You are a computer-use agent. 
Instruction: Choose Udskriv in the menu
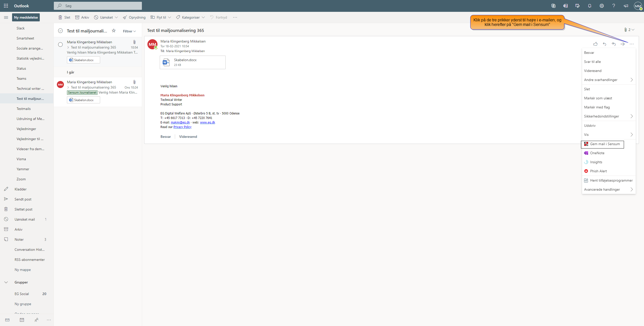(609, 126)
